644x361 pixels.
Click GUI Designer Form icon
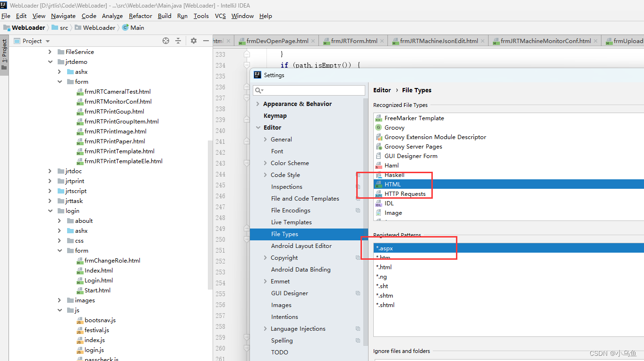coord(378,156)
